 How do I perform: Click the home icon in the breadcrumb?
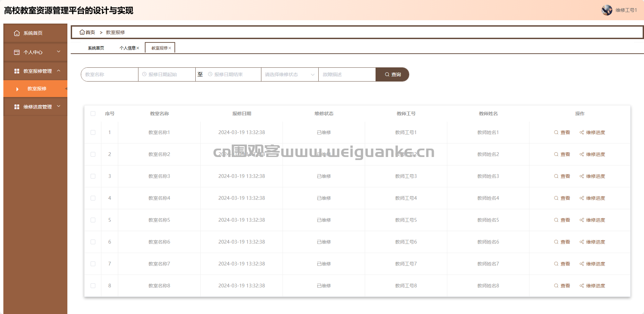coord(82,32)
